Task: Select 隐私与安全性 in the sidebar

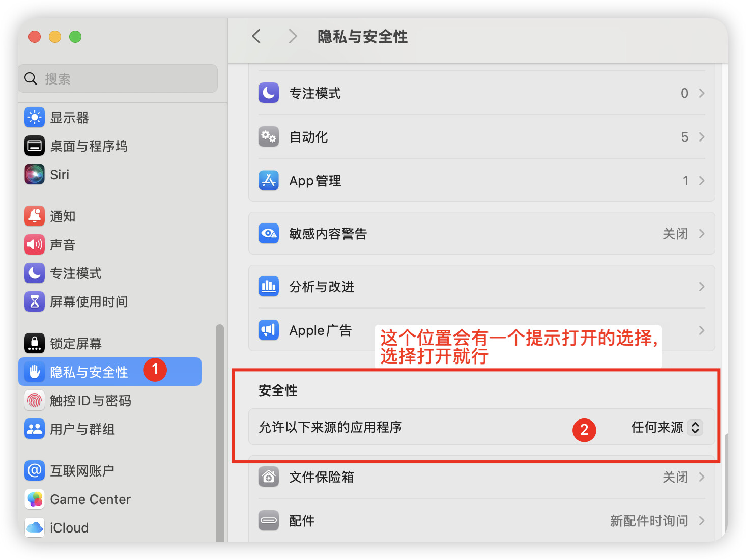Action: click(110, 372)
